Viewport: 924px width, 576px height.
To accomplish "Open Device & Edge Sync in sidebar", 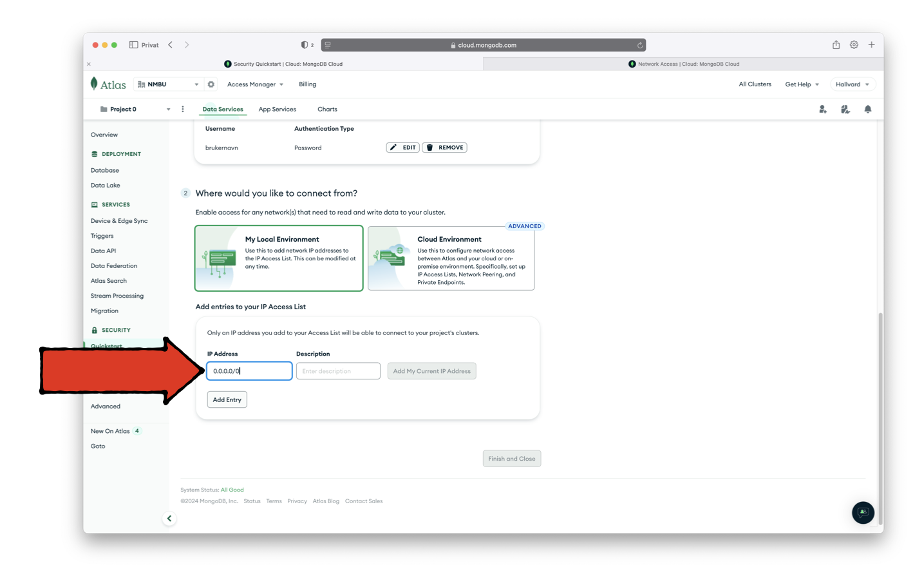I will [119, 221].
